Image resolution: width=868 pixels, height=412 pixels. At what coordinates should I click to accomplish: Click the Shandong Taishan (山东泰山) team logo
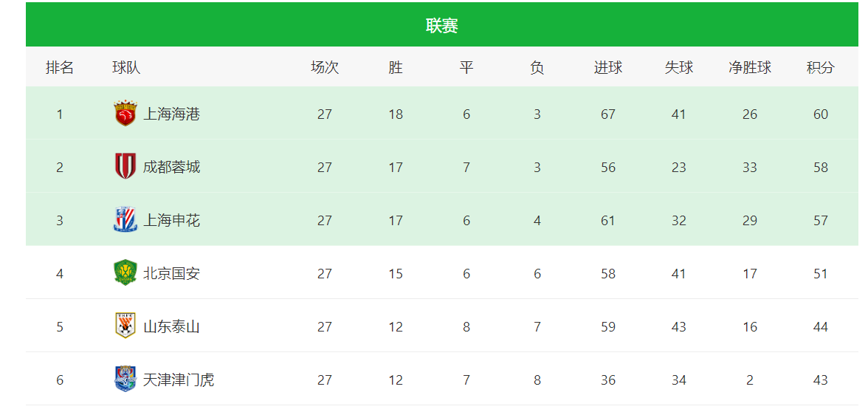(125, 326)
